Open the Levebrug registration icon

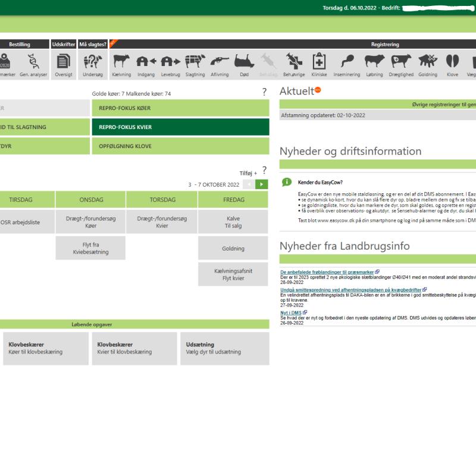(x=170, y=61)
